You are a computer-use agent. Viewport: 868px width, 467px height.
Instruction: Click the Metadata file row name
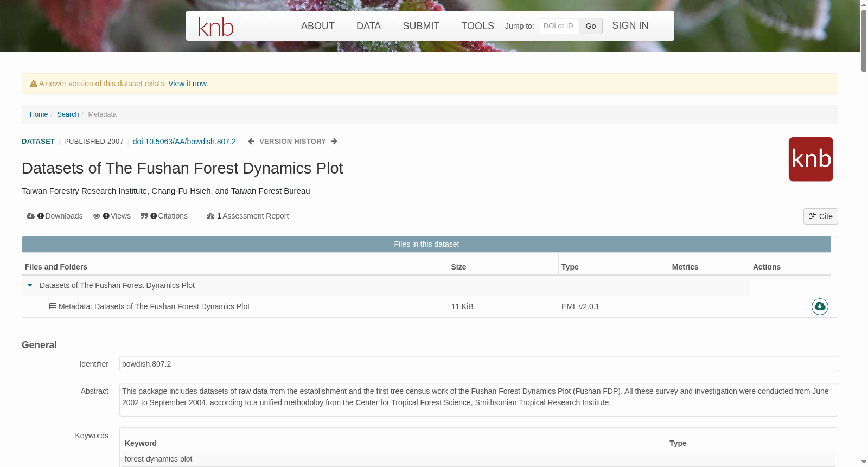point(154,306)
